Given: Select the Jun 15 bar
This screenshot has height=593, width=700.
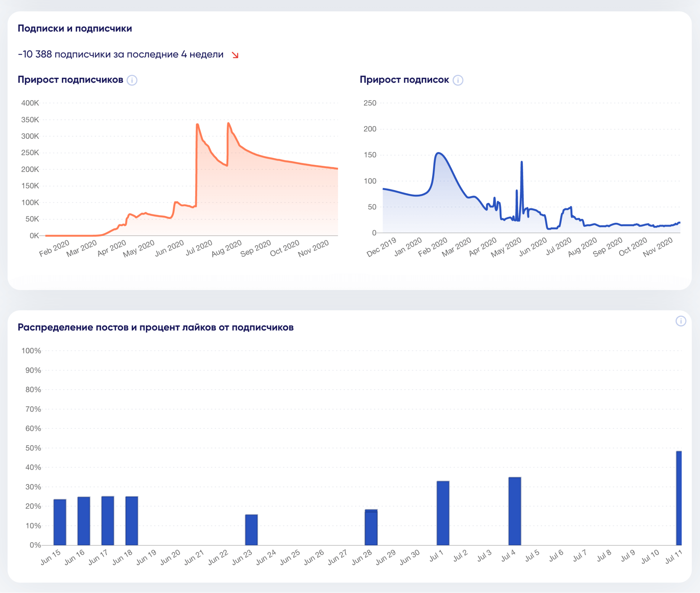Looking at the screenshot, I should point(60,522).
